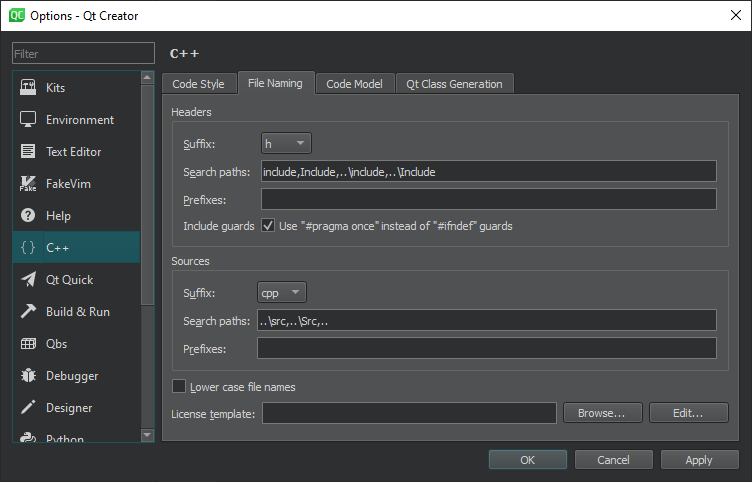Click the Debugger bug icon
Screen dimensions: 752x482
coord(28,376)
